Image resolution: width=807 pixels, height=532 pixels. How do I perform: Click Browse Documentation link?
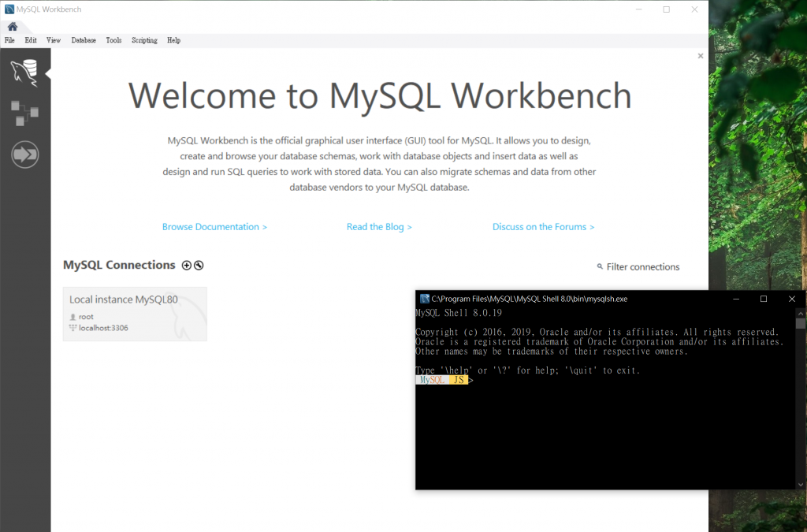pyautogui.click(x=214, y=227)
